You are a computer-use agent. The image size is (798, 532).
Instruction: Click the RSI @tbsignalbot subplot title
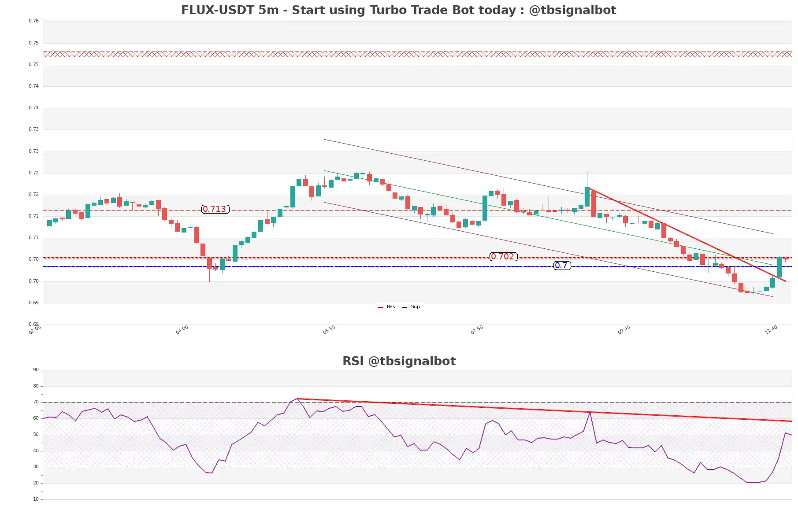(x=399, y=361)
